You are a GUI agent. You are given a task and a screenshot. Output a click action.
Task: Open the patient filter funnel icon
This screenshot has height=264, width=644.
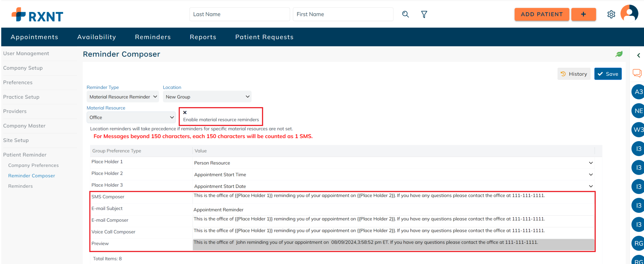pos(424,14)
